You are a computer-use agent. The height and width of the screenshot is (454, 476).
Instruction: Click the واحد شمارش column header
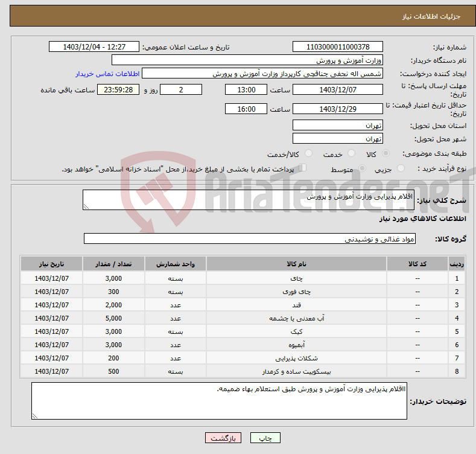[176, 264]
